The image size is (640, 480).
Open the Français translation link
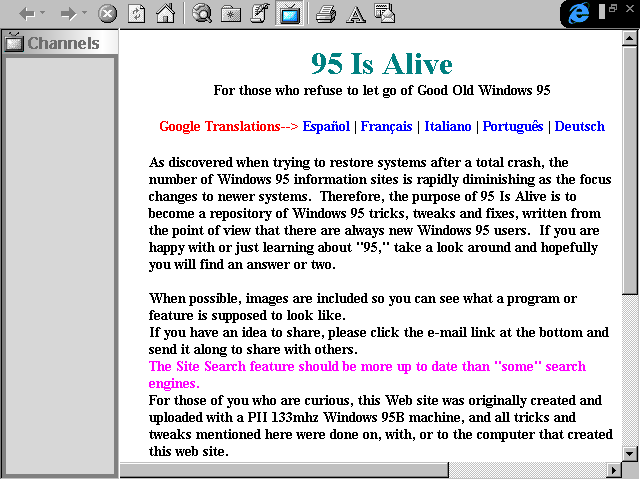click(386, 127)
